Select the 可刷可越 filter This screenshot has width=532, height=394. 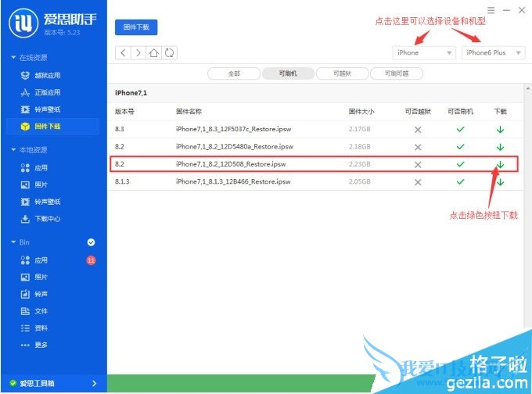click(x=397, y=73)
